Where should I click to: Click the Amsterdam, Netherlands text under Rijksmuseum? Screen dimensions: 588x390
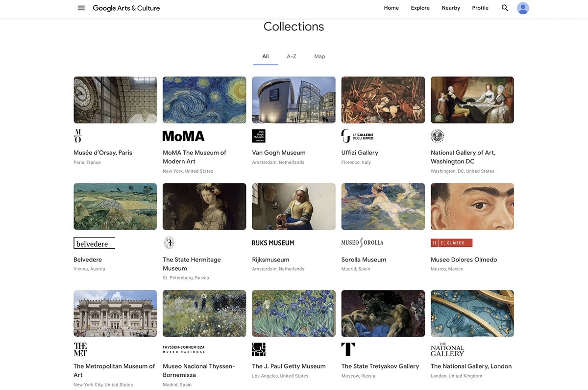[278, 269]
